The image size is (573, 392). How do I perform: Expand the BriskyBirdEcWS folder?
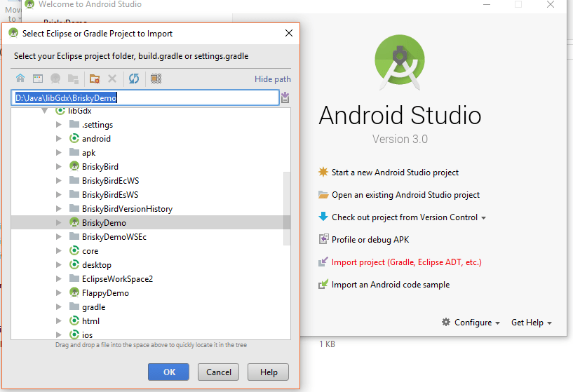pyautogui.click(x=58, y=180)
